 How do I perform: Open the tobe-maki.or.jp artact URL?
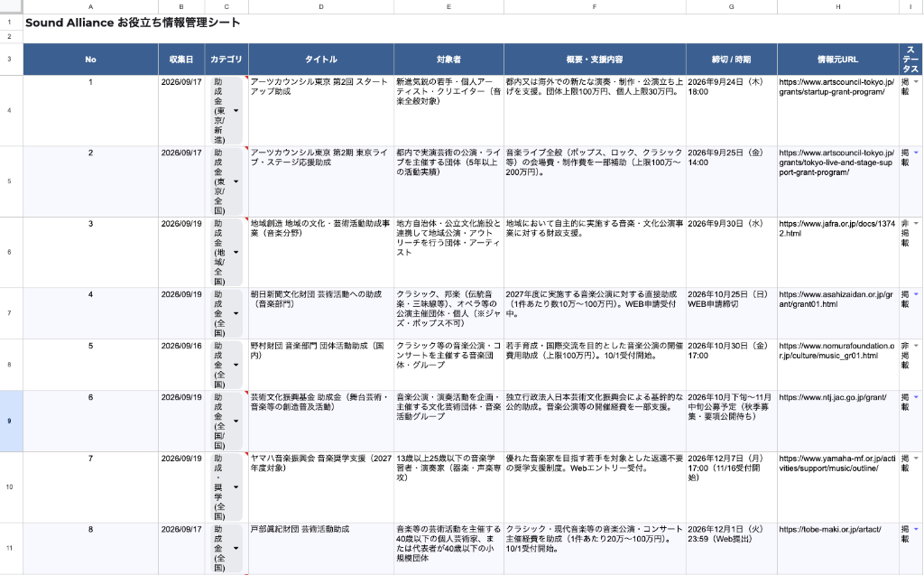830,530
